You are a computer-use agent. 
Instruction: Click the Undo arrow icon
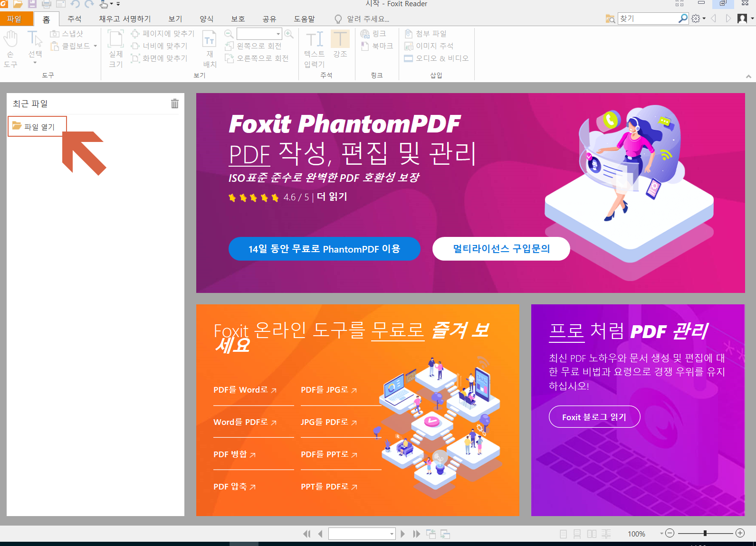click(75, 4)
